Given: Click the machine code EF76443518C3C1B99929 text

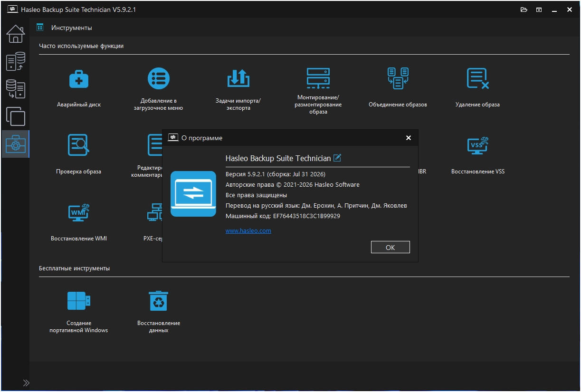Looking at the screenshot, I should pos(306,216).
